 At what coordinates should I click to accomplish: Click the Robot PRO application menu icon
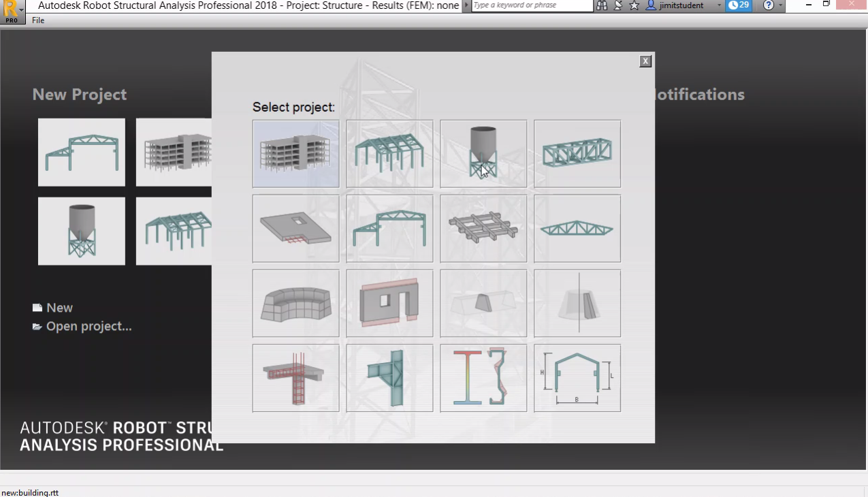pos(12,12)
